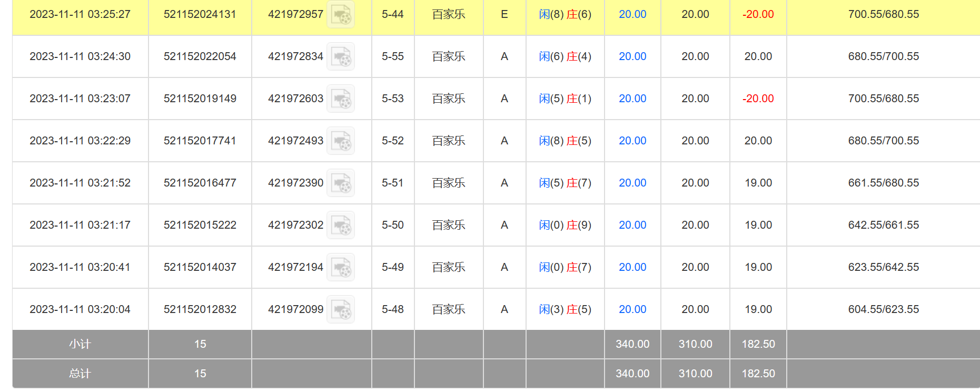Click table code 5-53
The width and height of the screenshot is (980, 391).
pyautogui.click(x=393, y=99)
